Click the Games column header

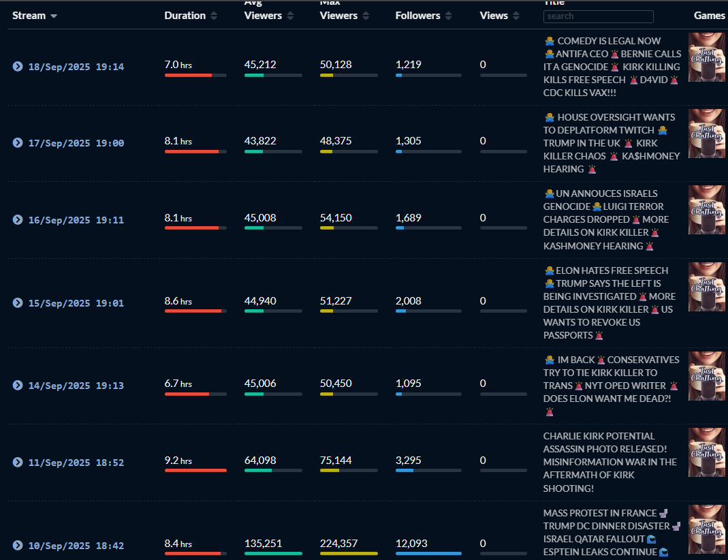pyautogui.click(x=710, y=16)
